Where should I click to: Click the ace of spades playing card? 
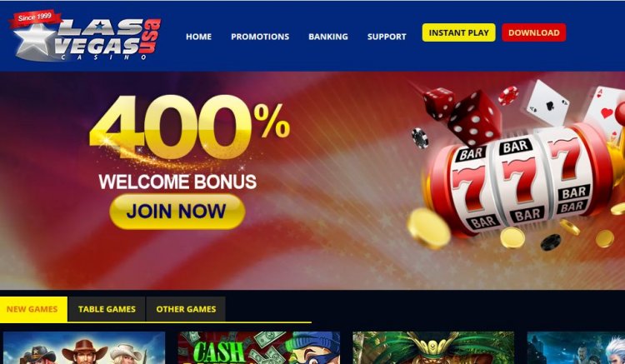click(x=547, y=102)
